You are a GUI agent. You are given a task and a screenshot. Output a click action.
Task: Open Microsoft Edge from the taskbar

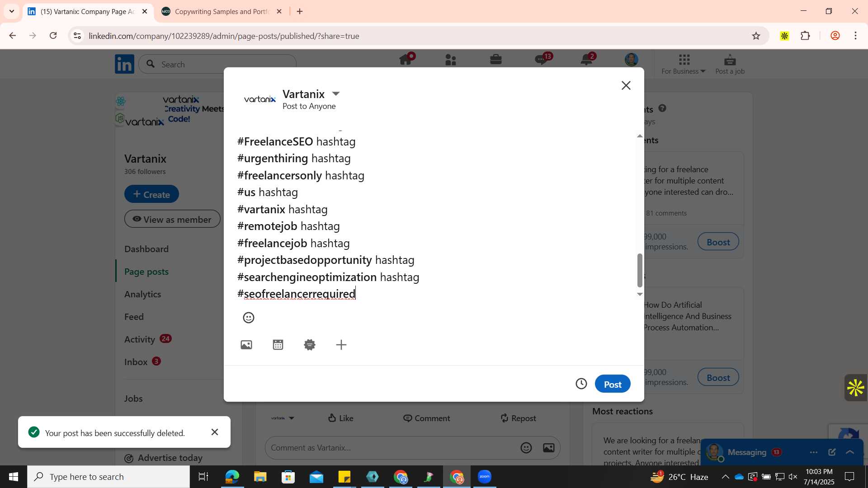coord(232,477)
